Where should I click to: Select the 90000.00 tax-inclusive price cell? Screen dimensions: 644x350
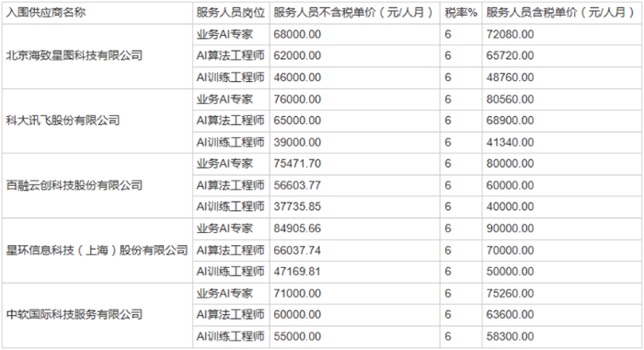coord(562,229)
